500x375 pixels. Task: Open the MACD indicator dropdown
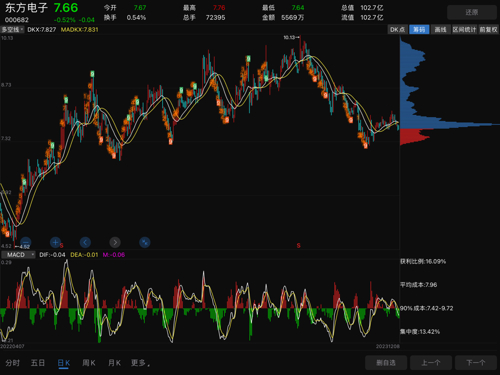click(x=18, y=255)
